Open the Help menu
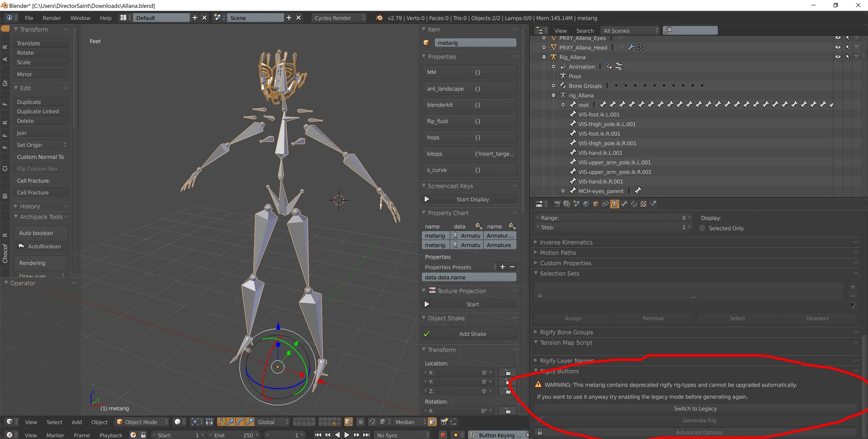Image resolution: width=868 pixels, height=439 pixels. tap(106, 18)
